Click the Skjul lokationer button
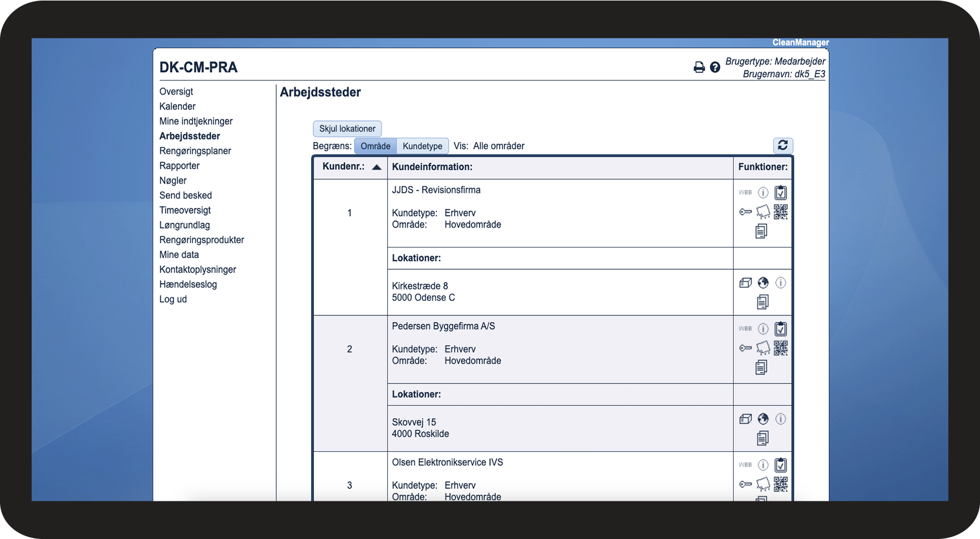Viewport: 980px width, 539px height. click(x=347, y=129)
